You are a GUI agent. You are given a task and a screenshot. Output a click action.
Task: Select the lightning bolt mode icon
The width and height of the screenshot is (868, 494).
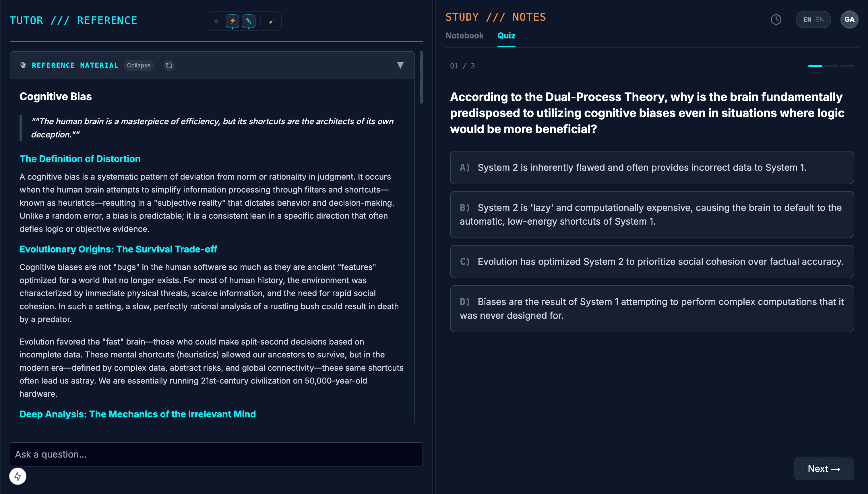(x=232, y=21)
